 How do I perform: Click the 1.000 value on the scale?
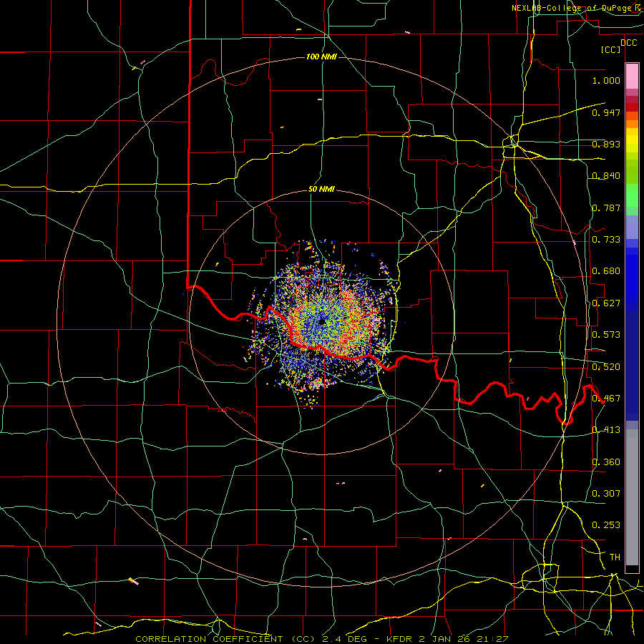[x=606, y=80]
